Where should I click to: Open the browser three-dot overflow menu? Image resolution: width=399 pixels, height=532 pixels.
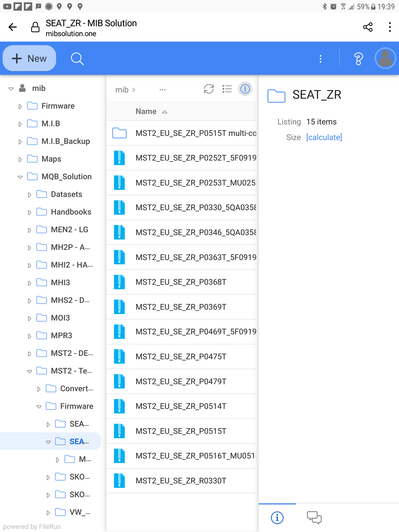[x=390, y=27]
